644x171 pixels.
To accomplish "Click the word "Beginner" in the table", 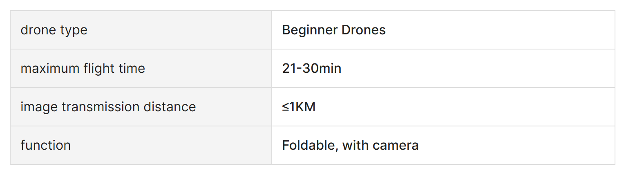I will pyautogui.click(x=310, y=30).
